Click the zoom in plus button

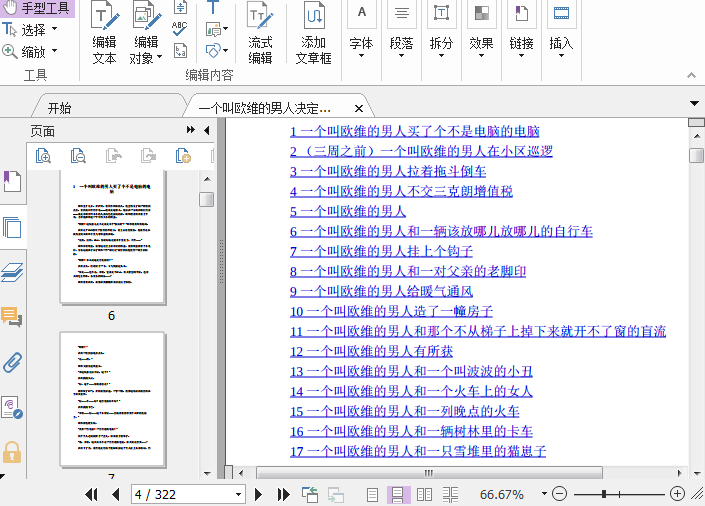677,494
